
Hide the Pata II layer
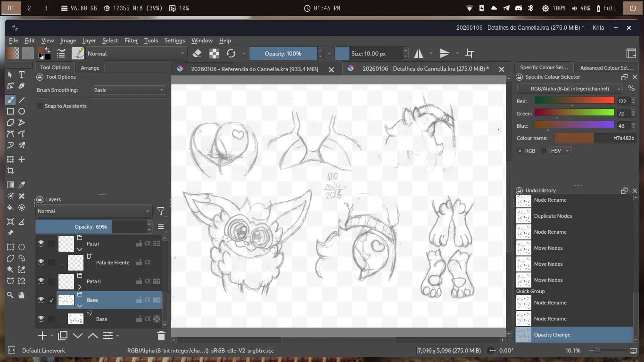(41, 281)
